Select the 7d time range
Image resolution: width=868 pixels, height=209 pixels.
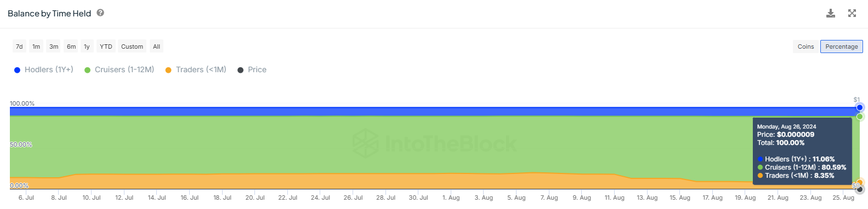click(19, 47)
